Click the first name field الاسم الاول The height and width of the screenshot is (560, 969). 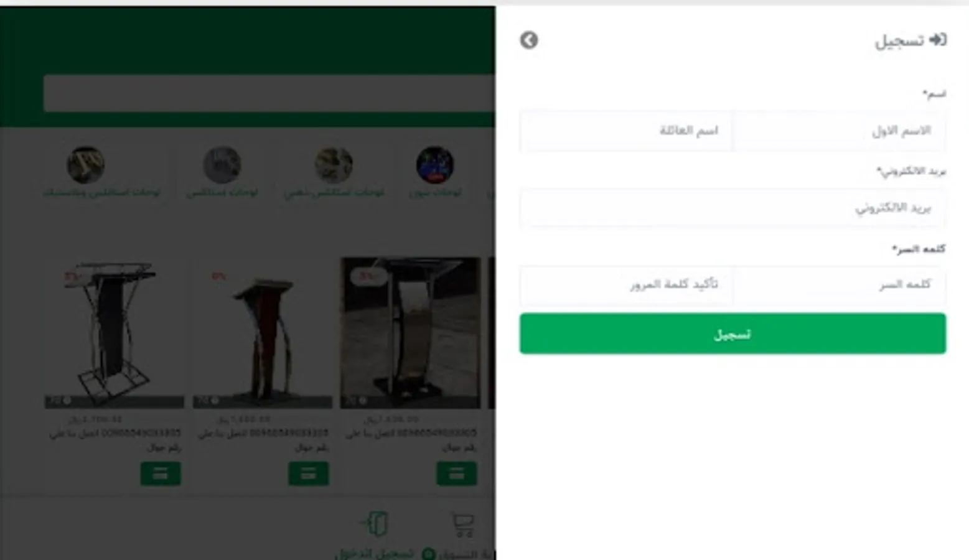coord(840,131)
